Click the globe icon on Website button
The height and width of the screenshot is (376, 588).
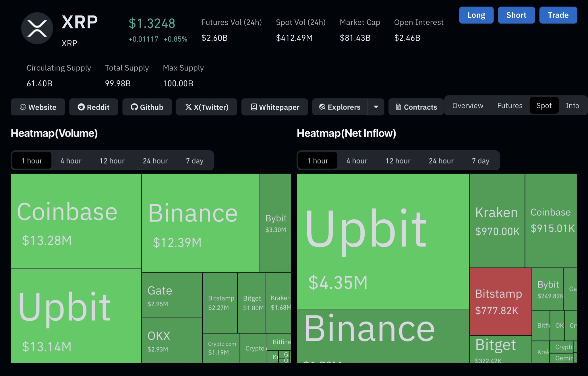23,107
